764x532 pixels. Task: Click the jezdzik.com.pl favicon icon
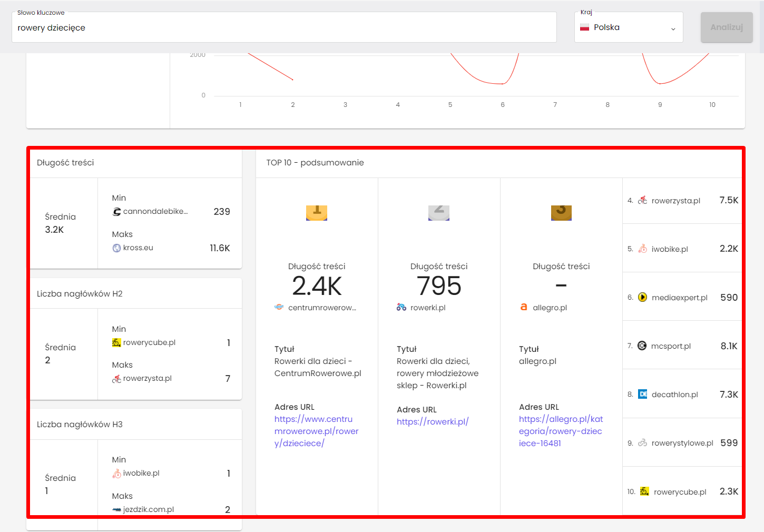pos(116,510)
